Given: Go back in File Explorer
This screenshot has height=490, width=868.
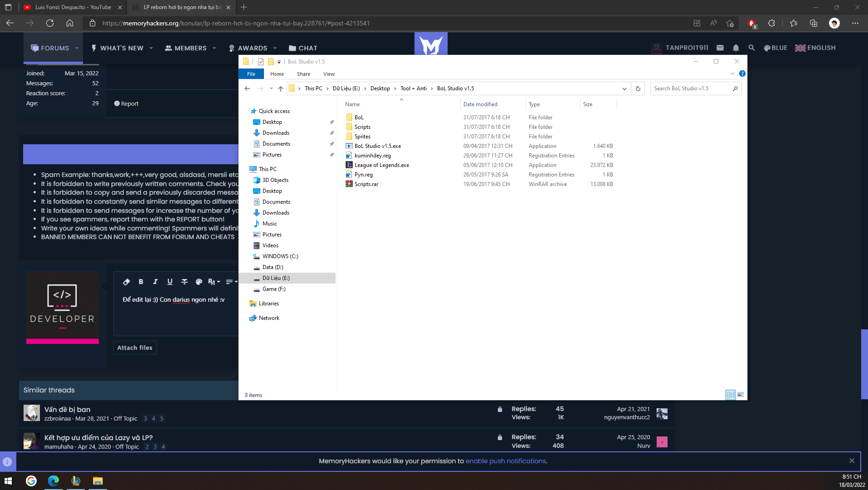Looking at the screenshot, I should click(247, 88).
